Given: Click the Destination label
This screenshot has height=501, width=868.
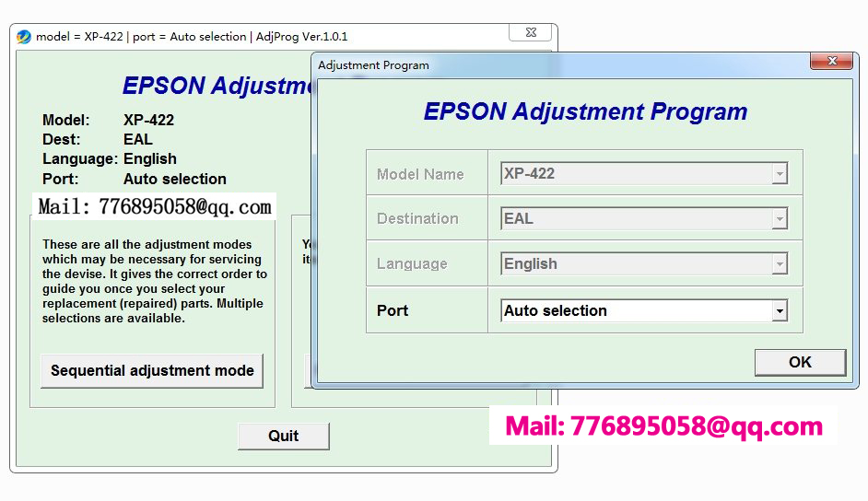Looking at the screenshot, I should (417, 218).
